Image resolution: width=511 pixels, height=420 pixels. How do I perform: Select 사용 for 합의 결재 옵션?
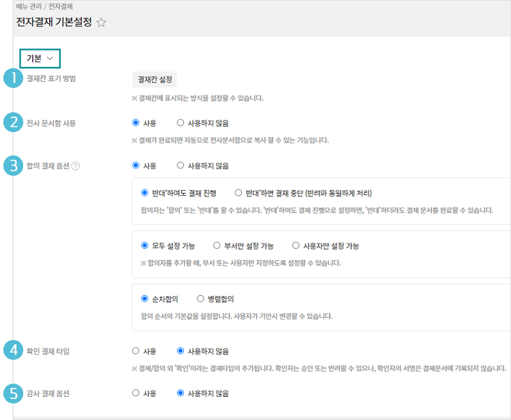point(136,165)
